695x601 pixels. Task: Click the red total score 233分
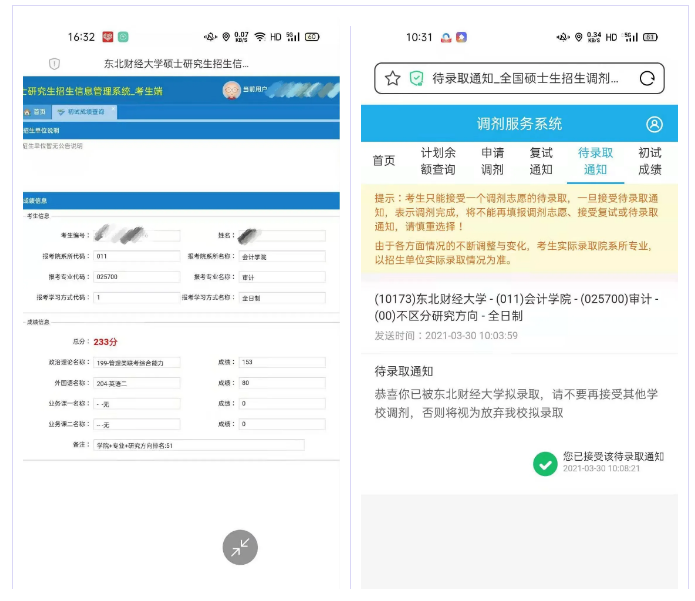click(x=105, y=342)
